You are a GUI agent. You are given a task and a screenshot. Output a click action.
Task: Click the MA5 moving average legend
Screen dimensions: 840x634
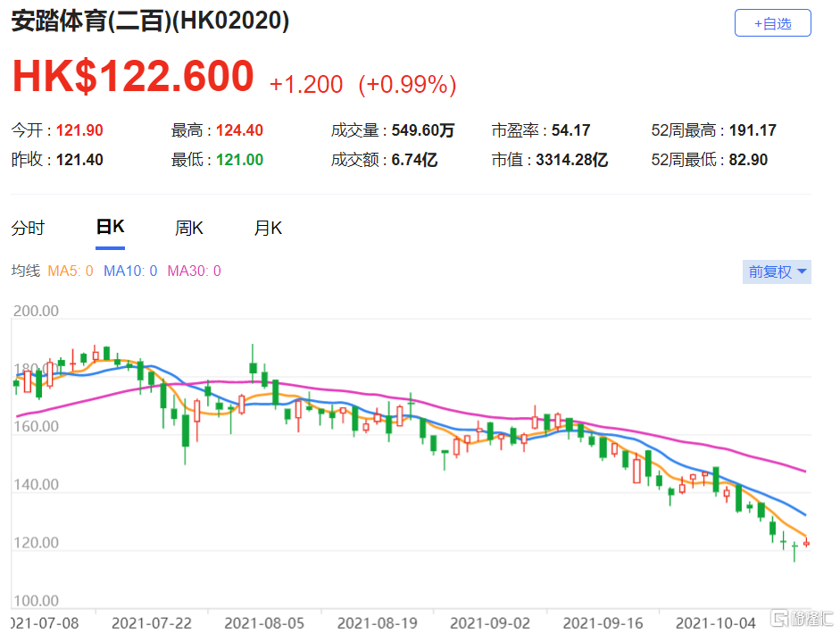tap(71, 271)
